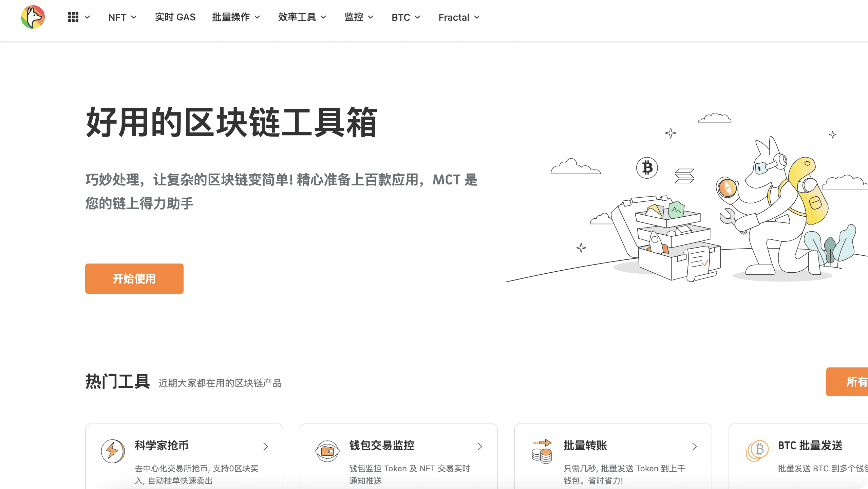Click the arrow on 科学家抢币 card

pos(265,447)
